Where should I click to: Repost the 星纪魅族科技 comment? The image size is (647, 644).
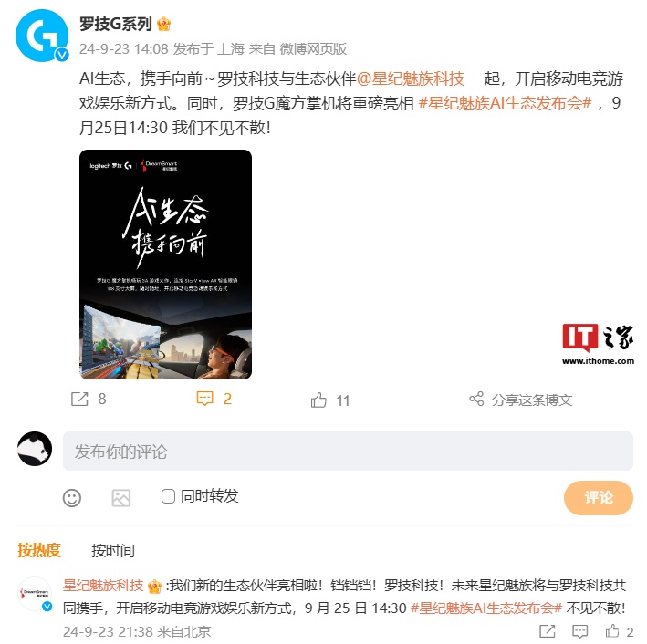click(x=548, y=631)
